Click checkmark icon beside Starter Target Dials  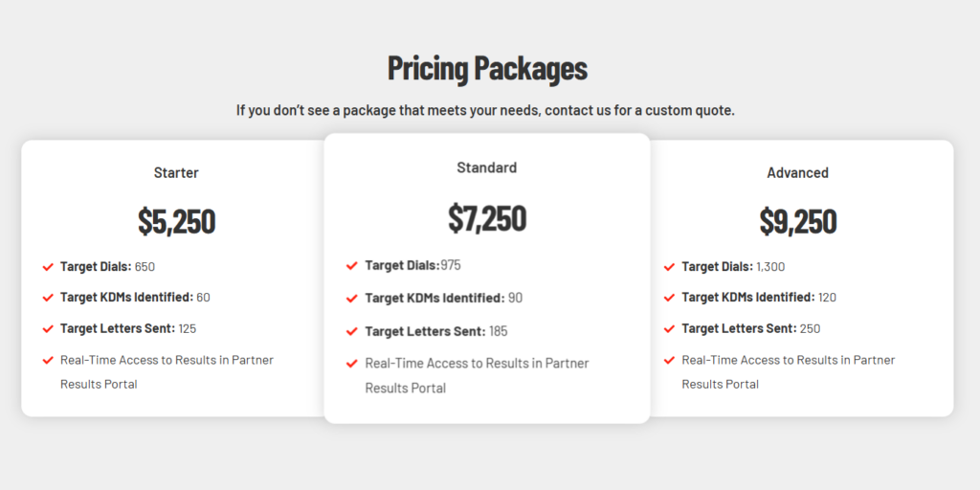(x=48, y=267)
